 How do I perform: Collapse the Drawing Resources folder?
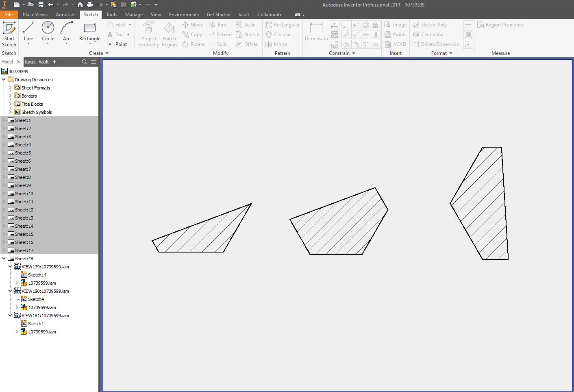(4, 79)
